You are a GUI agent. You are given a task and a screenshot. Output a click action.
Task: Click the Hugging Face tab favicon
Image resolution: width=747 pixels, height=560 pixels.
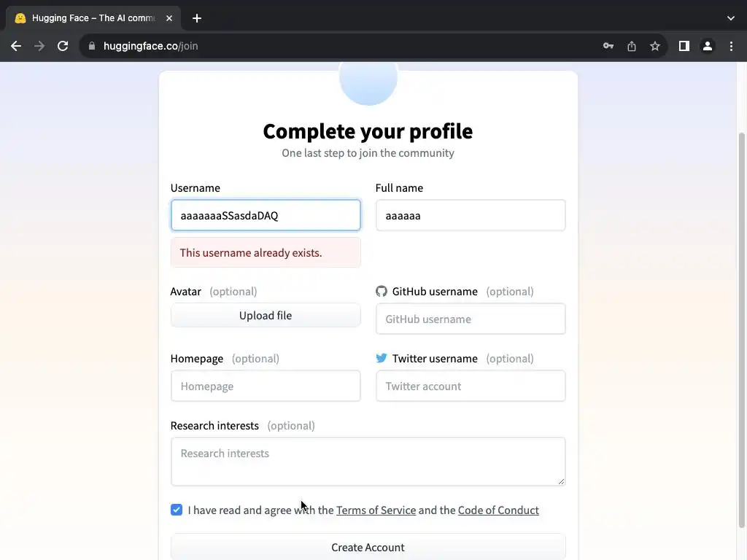point(20,18)
